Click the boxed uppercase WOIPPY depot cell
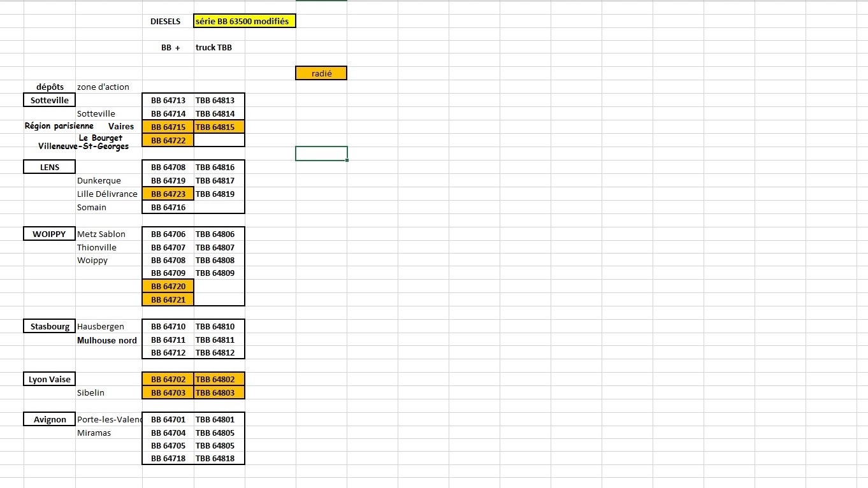This screenshot has width=868, height=488. [50, 234]
